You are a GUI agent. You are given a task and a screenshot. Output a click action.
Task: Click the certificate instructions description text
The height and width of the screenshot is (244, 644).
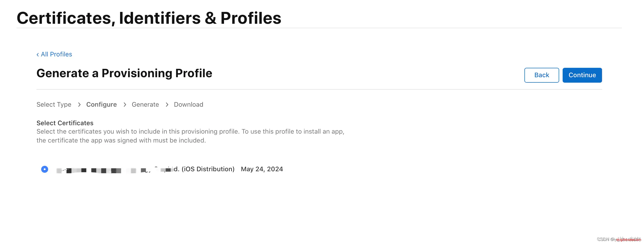(x=190, y=136)
